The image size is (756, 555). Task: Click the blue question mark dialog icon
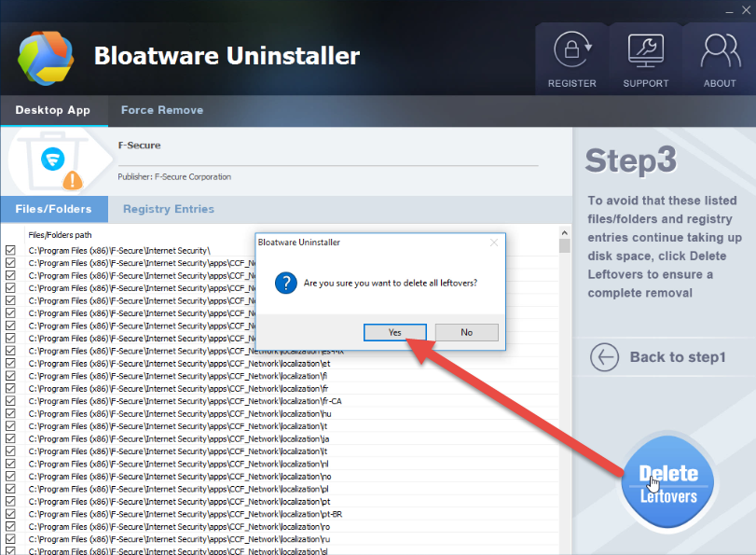(286, 283)
